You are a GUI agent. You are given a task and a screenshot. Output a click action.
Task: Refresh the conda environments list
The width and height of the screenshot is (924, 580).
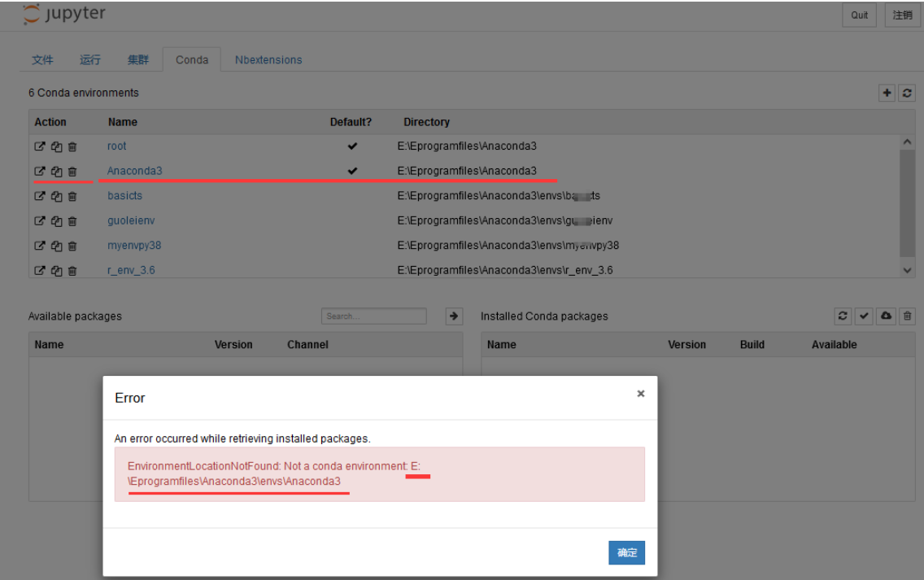[907, 93]
